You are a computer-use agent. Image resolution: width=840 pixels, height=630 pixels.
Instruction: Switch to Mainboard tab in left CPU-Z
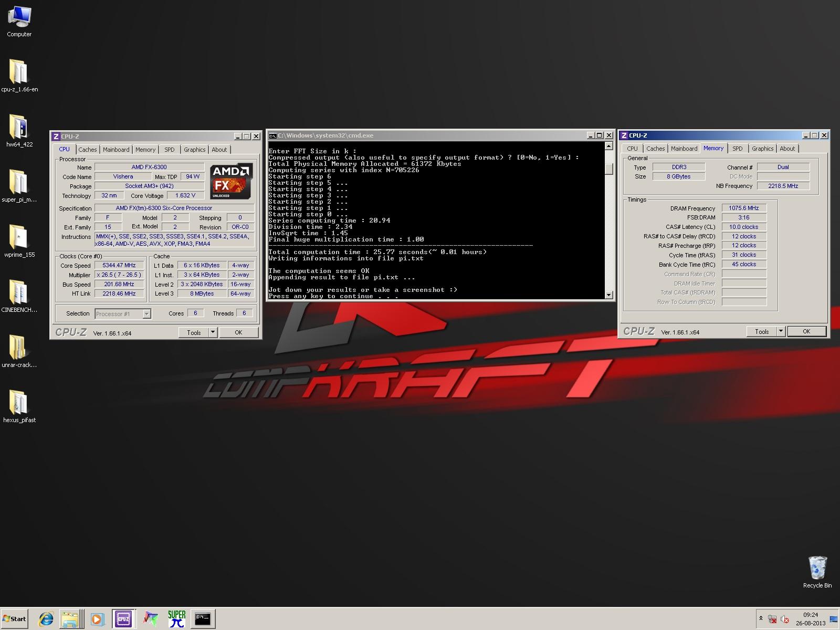116,150
